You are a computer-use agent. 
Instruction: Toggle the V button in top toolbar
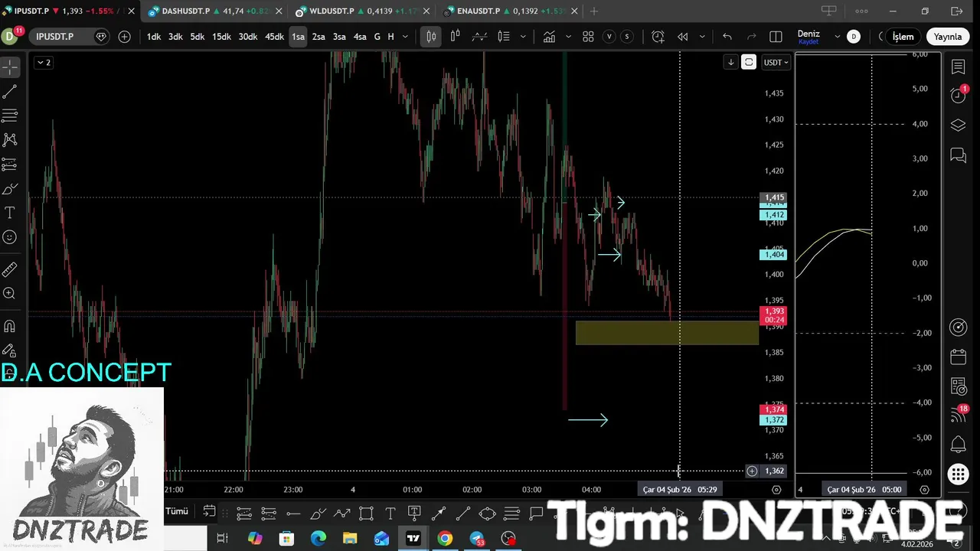click(x=609, y=37)
